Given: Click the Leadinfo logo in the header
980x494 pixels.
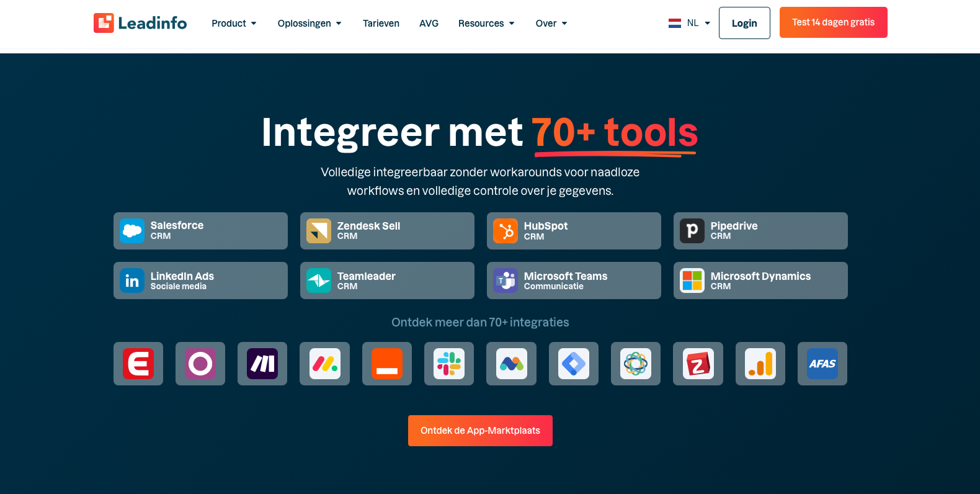Looking at the screenshot, I should tap(140, 23).
